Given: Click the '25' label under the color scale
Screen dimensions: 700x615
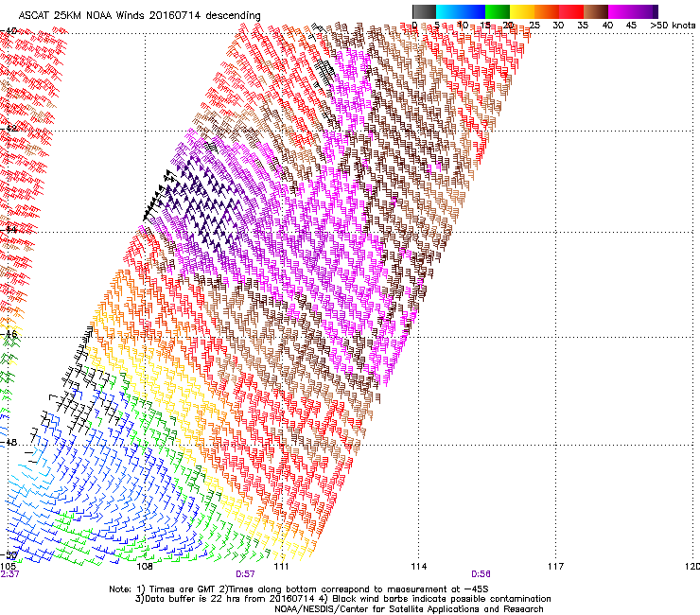Looking at the screenshot, I should pos(534,26).
